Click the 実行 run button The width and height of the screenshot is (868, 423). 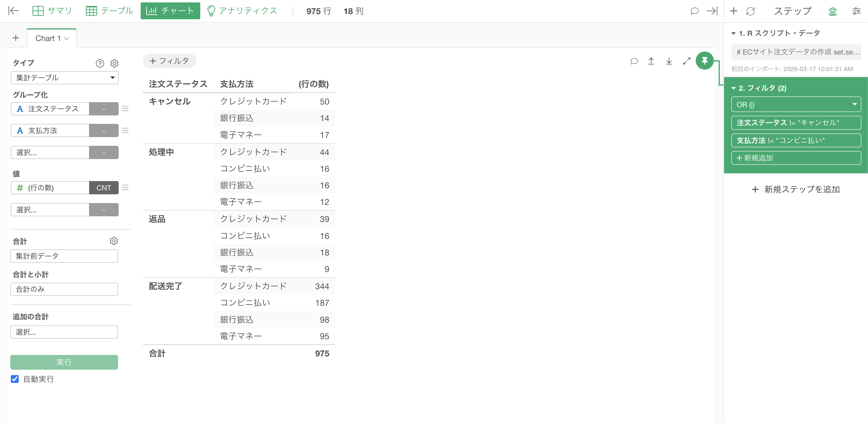coord(64,362)
